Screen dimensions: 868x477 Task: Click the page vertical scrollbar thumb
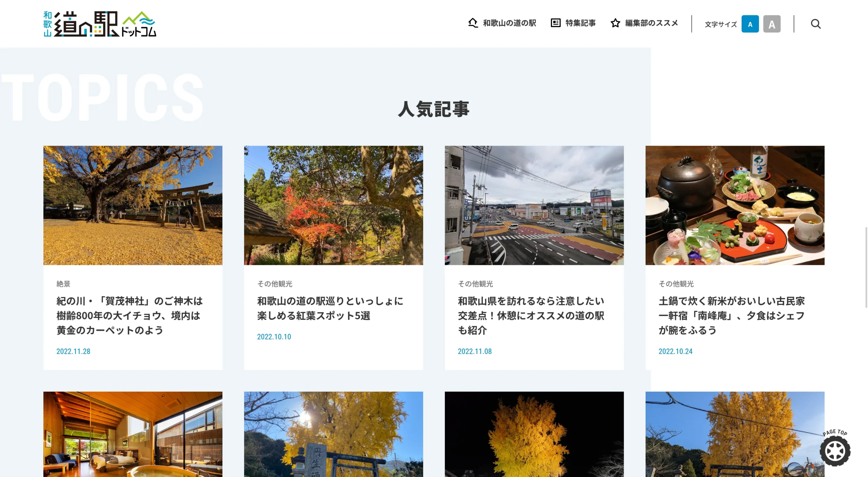tap(866, 268)
